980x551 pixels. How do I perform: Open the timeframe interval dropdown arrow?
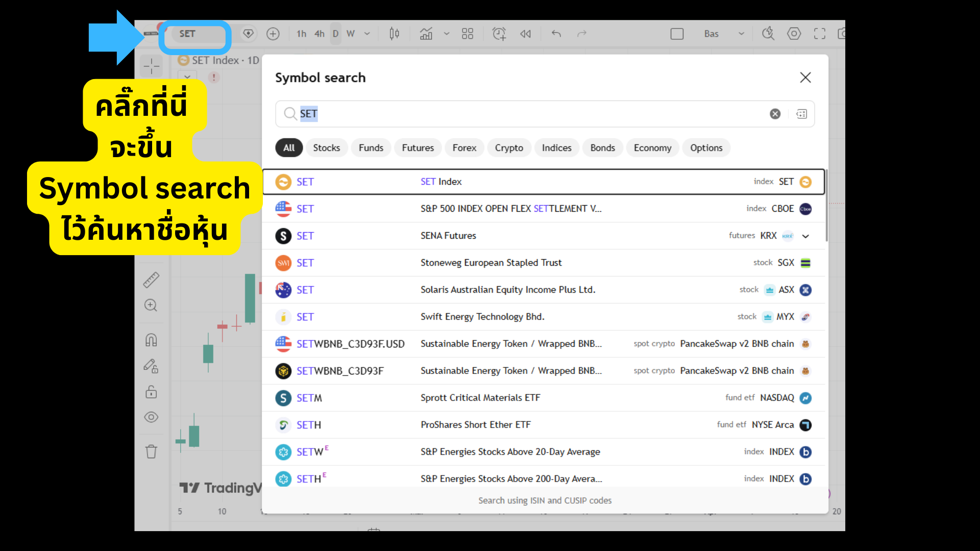tap(367, 34)
